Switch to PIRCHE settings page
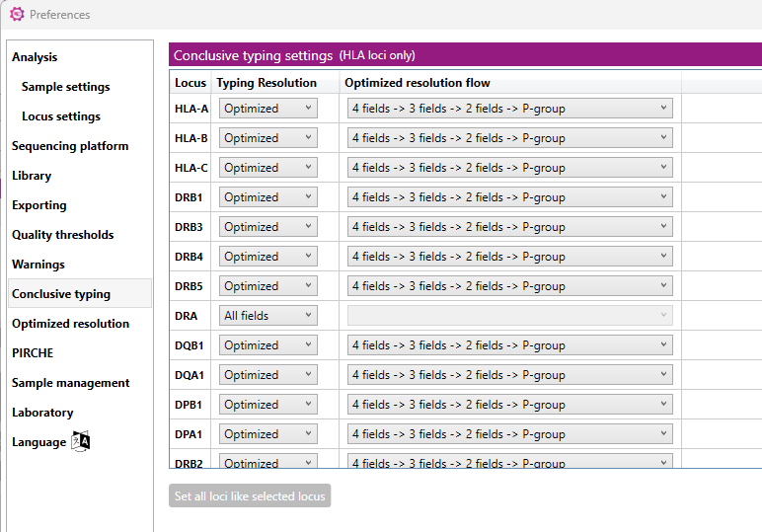Screen dimensions: 762x532 [33, 353]
